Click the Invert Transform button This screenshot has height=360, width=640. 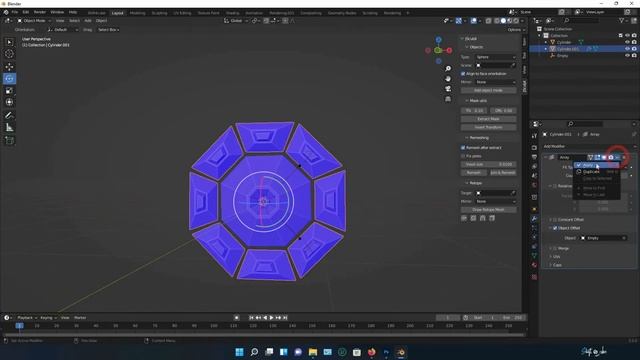tap(489, 127)
